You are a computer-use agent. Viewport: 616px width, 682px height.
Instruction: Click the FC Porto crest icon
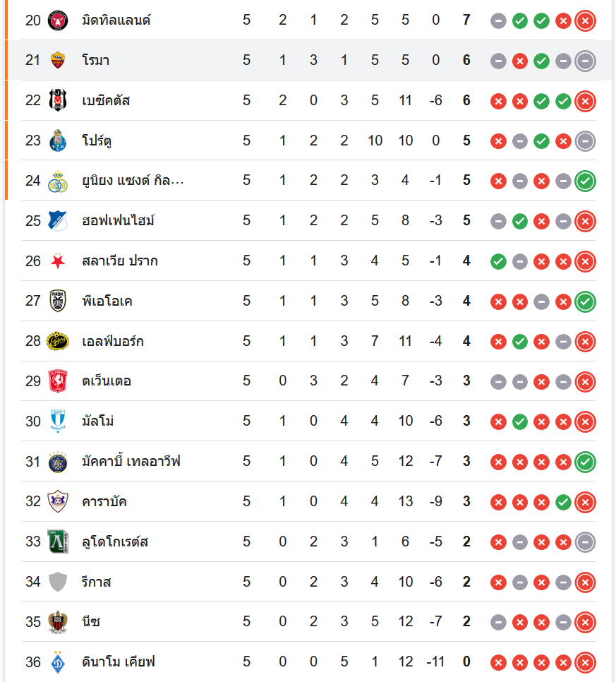point(58,141)
